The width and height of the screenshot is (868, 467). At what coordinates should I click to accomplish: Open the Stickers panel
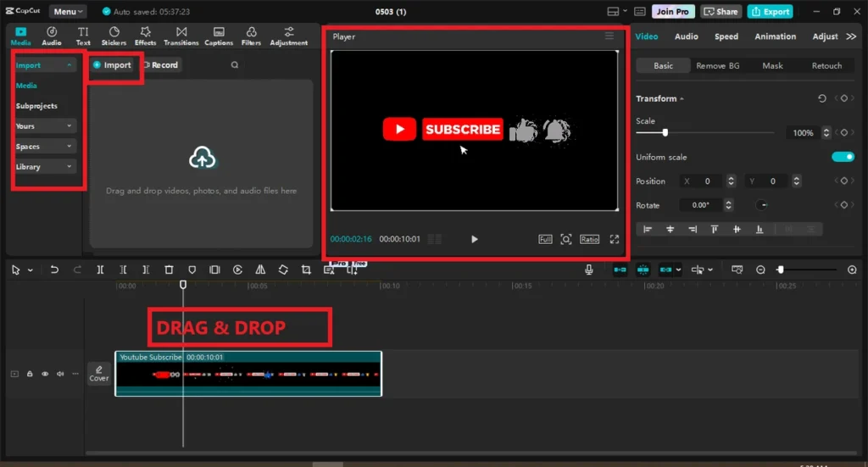[114, 36]
